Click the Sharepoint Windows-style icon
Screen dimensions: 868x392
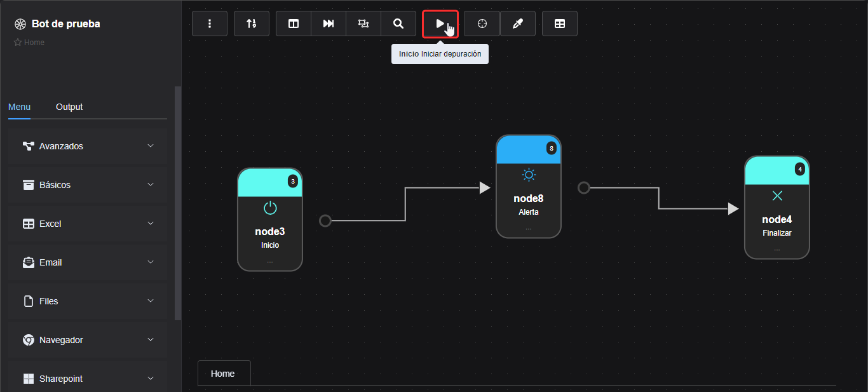(x=29, y=379)
